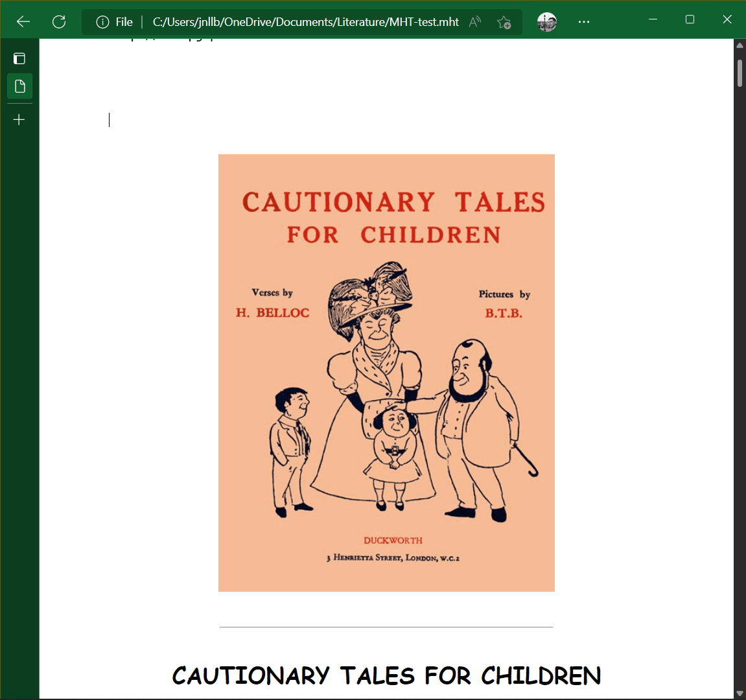Maximize the browser window
Screen dimensions: 746x700
click(690, 19)
